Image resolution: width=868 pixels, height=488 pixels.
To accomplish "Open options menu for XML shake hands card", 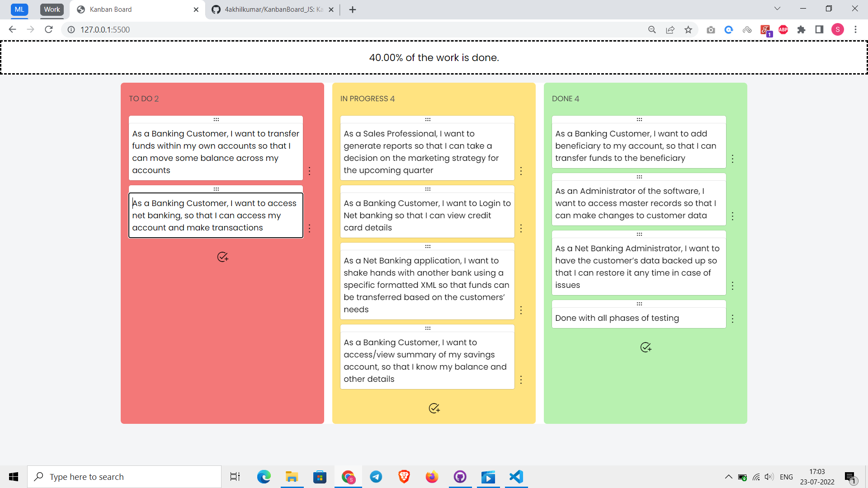I will pyautogui.click(x=521, y=310).
